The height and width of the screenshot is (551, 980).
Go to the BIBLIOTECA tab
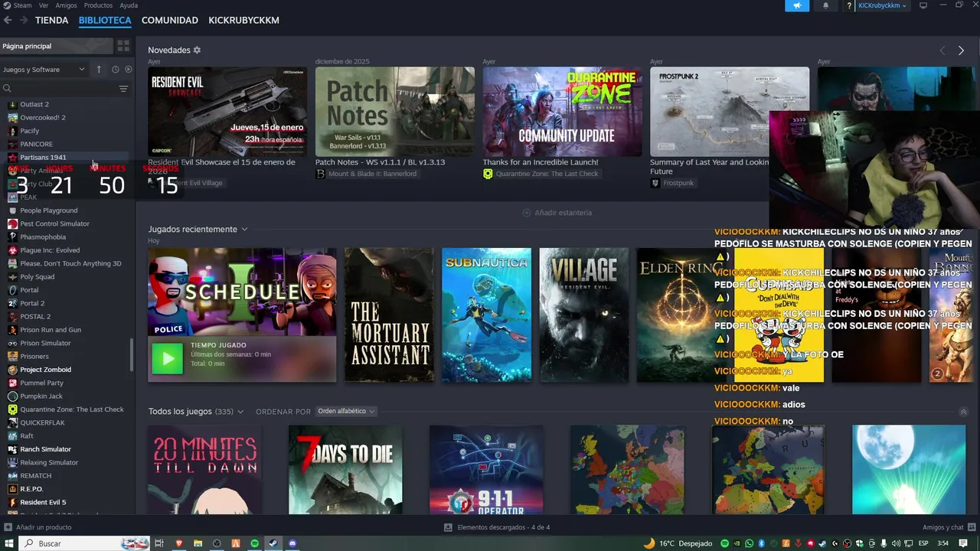pos(105,20)
